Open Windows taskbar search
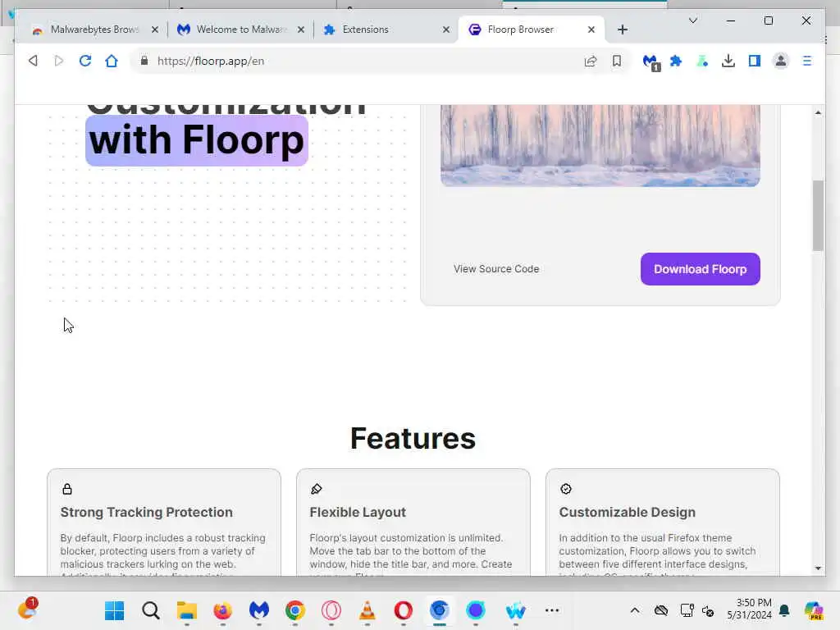The image size is (840, 630). pos(151,610)
